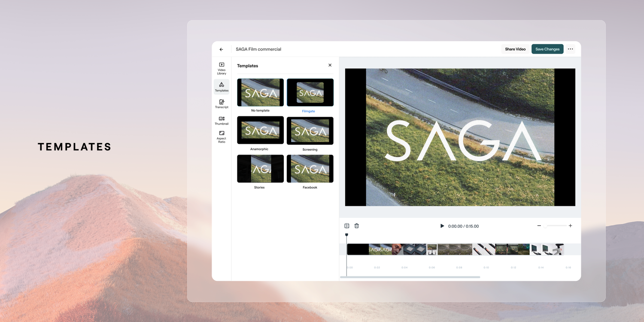Click the SAGA Film commercial title
Image resolution: width=644 pixels, height=322 pixels.
click(x=258, y=49)
